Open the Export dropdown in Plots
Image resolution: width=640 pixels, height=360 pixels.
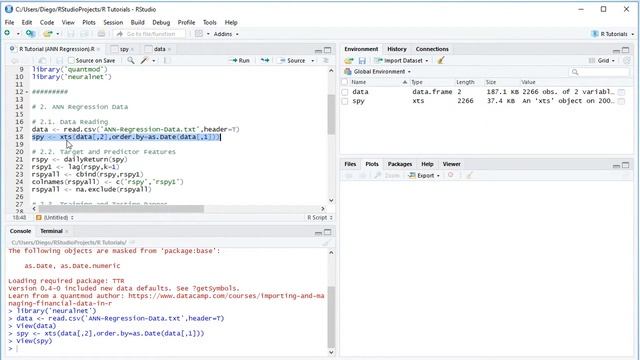tap(424, 175)
